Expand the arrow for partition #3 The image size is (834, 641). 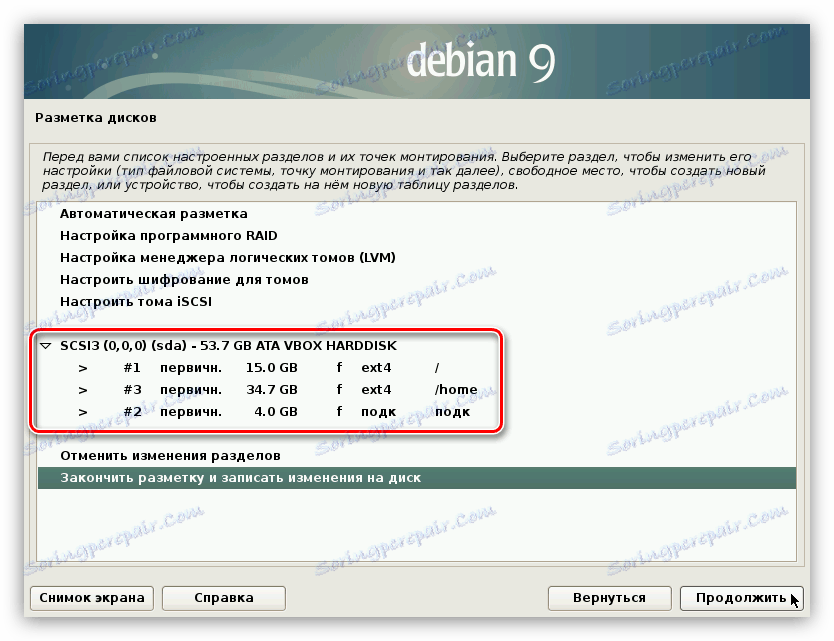[83, 390]
